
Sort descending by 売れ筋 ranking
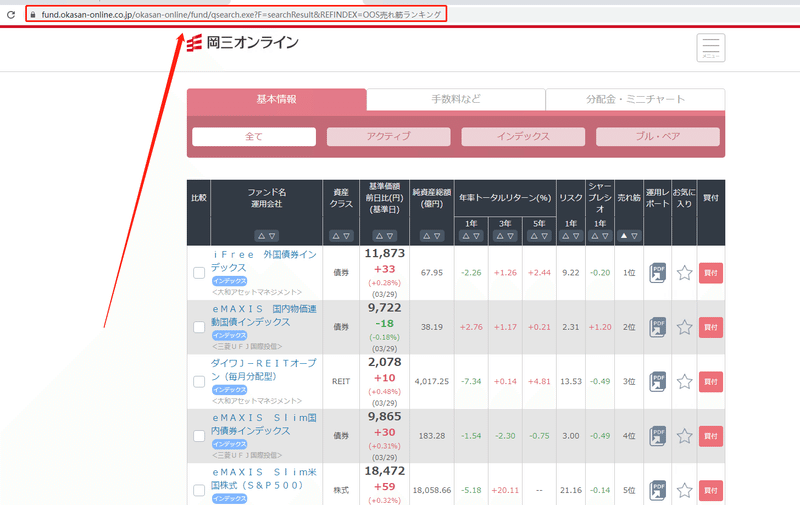coord(634,236)
